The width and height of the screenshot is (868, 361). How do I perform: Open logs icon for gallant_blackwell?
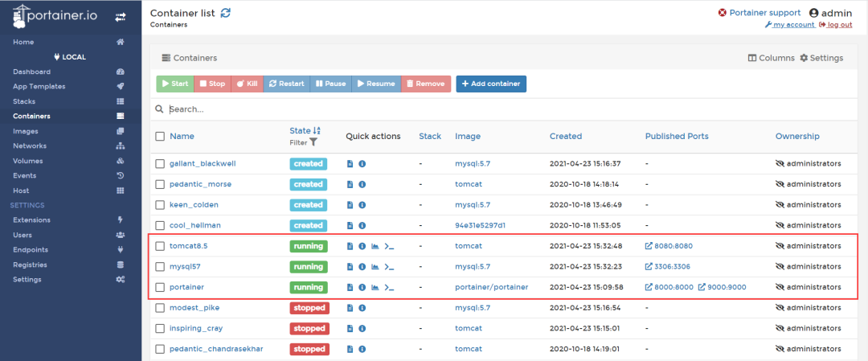pos(350,164)
